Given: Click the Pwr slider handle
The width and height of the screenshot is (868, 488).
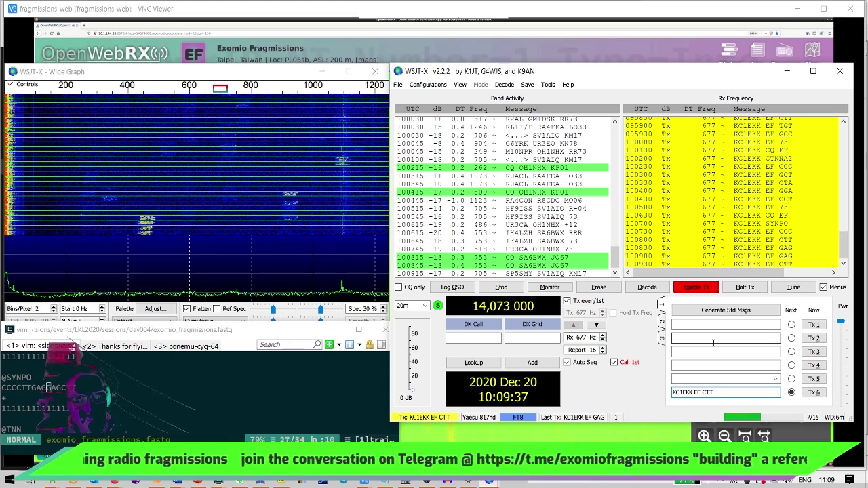Looking at the screenshot, I should [842, 321].
